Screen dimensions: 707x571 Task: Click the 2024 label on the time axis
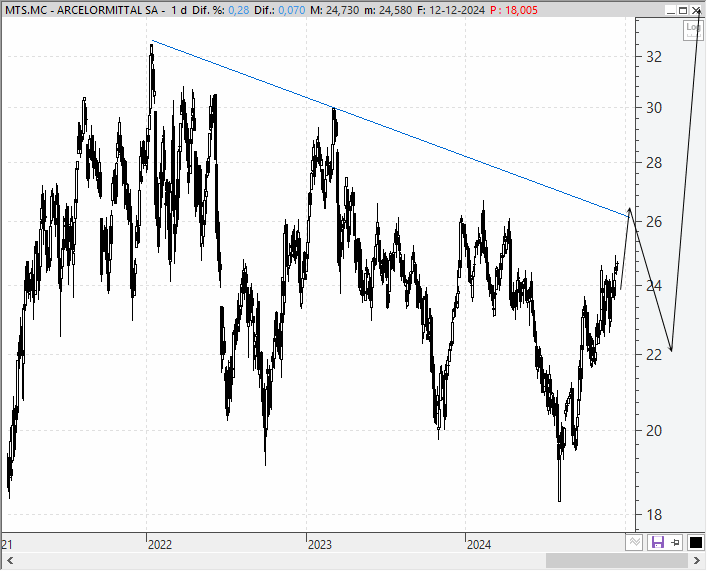point(479,544)
